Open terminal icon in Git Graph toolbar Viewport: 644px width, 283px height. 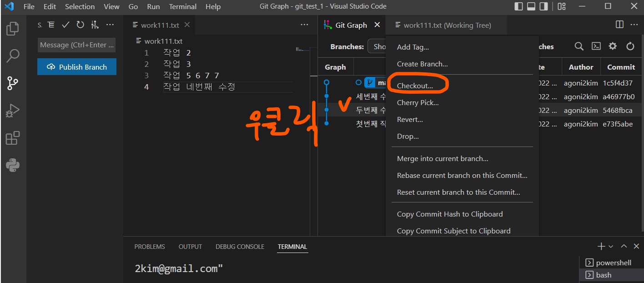pyautogui.click(x=596, y=46)
